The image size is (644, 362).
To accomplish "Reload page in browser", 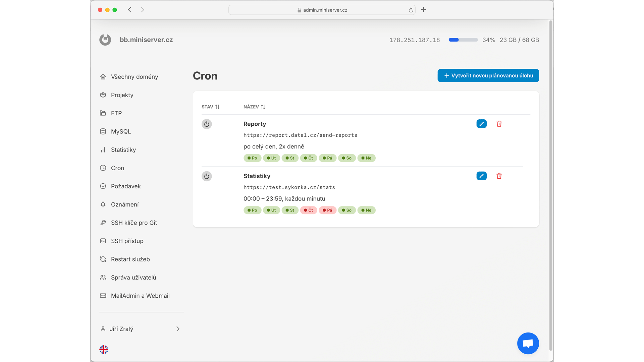I will pos(411,10).
